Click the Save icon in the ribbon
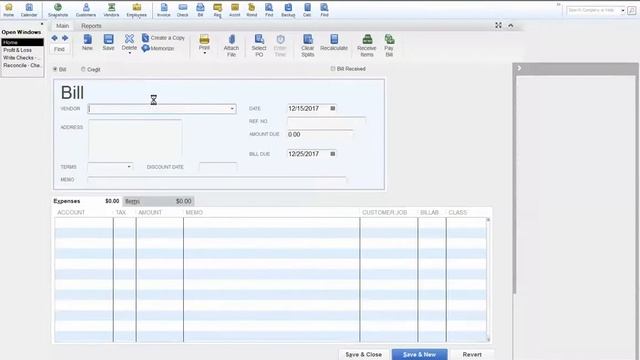Viewport: 640px width, 360px height. tap(108, 42)
